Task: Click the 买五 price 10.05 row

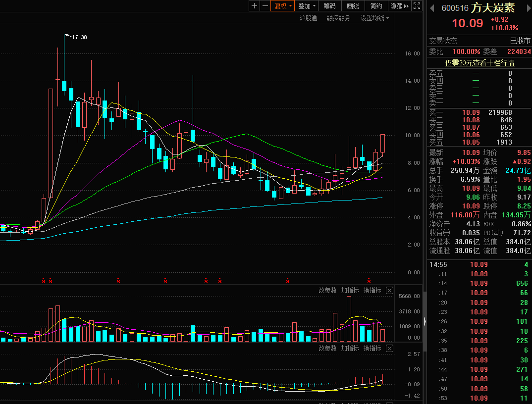Action: click(479, 143)
